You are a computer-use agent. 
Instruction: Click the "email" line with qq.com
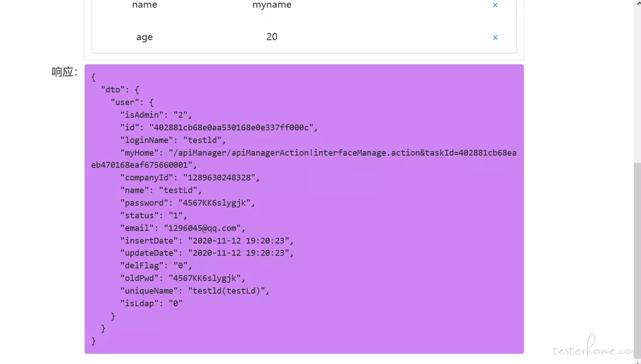(x=183, y=228)
